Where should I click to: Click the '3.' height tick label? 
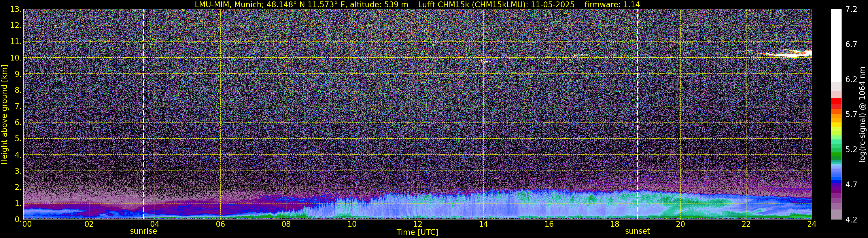[18, 171]
